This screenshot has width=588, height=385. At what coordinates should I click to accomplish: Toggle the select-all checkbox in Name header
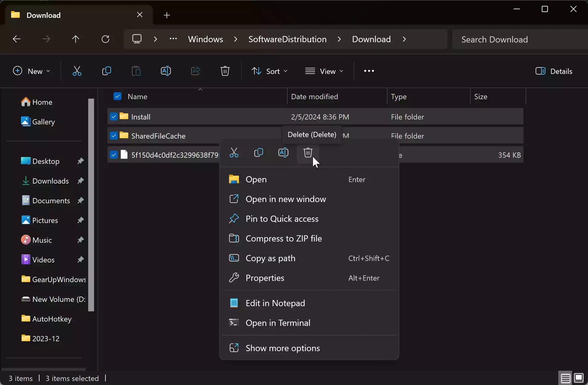coord(117,96)
